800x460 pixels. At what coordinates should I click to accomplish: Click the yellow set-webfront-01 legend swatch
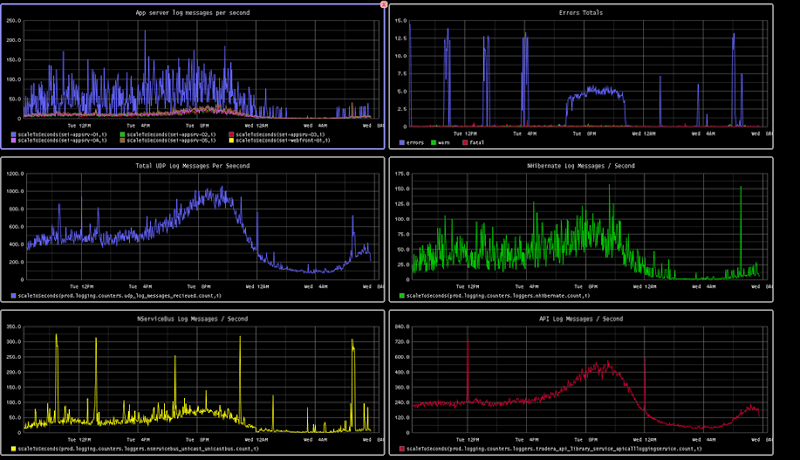pyautogui.click(x=229, y=141)
